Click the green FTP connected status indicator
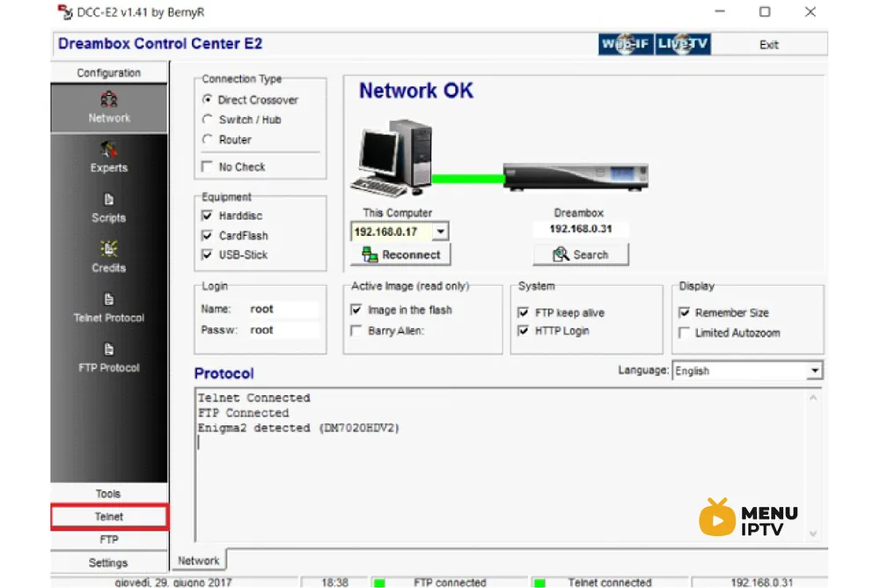The width and height of the screenshot is (880, 588). pos(379,583)
